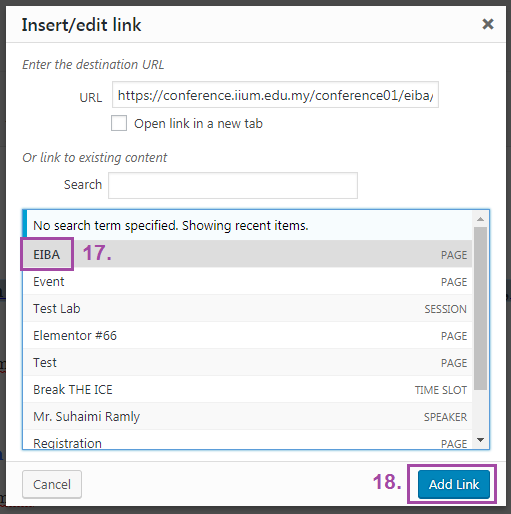Click the PAGE label on EIBA row
Image resolution: width=511 pixels, height=514 pixels.
point(454,255)
